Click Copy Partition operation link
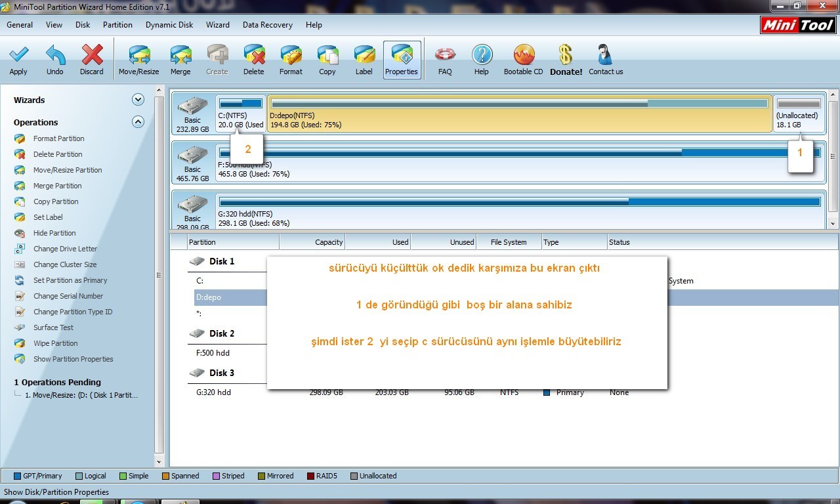840x504 pixels. [56, 201]
